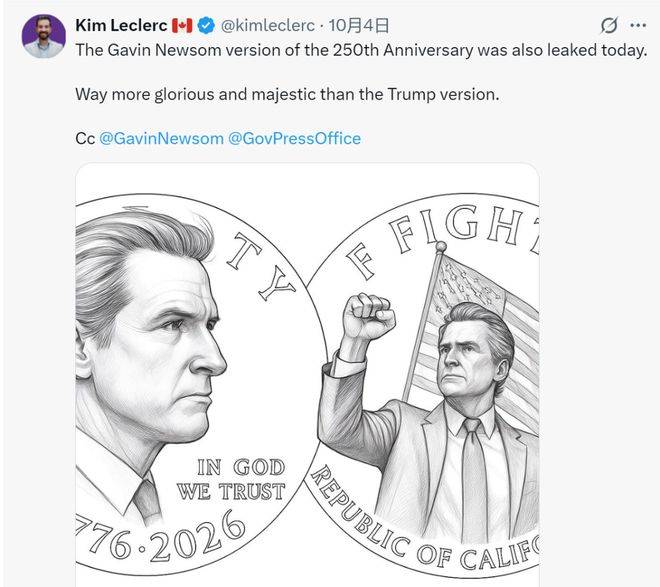Click the Grok icon on the tweet
660x587 pixels.
coord(608,25)
